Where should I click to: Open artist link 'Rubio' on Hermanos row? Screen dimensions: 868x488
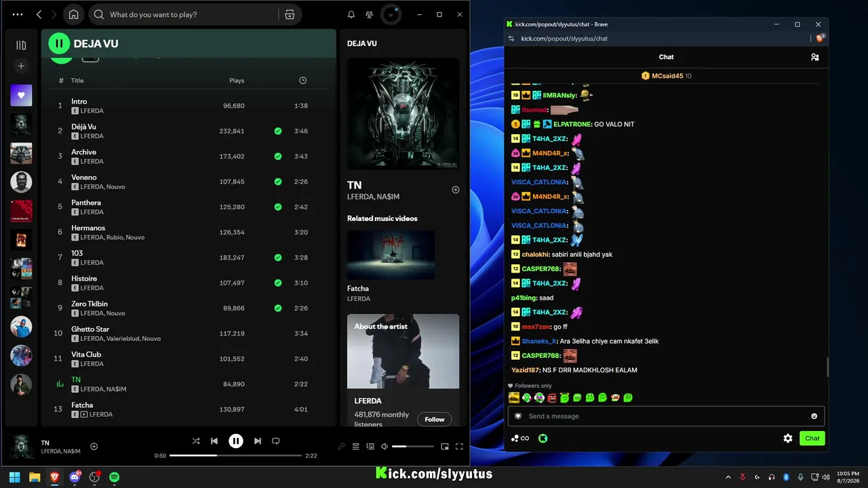(115, 237)
